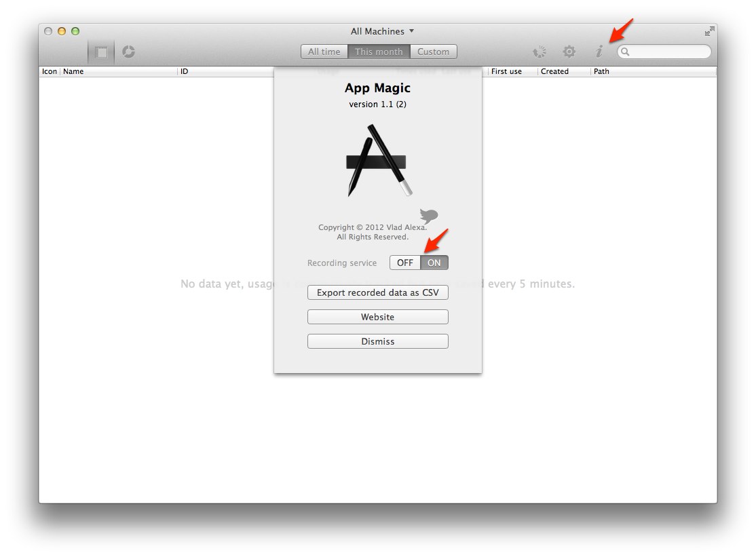Sort by the Created column header
Viewport: 756px width, 557px height.
(x=564, y=71)
